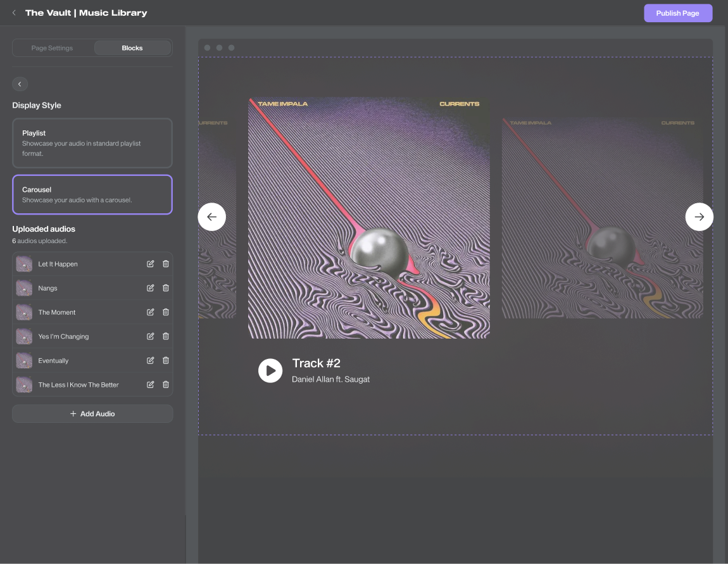
Task: Open the Nangs thumbnail
Action: click(x=24, y=288)
